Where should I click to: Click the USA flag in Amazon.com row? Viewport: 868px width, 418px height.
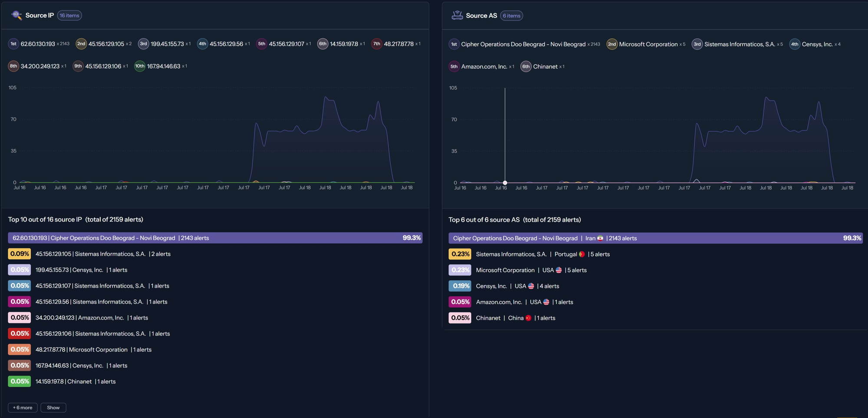(546, 302)
